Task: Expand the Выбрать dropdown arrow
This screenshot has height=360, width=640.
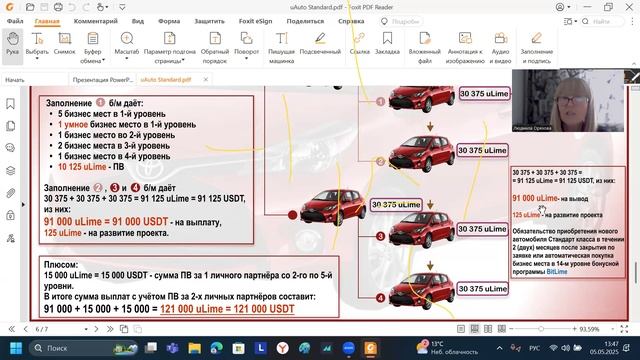Action: pyautogui.click(x=37, y=59)
